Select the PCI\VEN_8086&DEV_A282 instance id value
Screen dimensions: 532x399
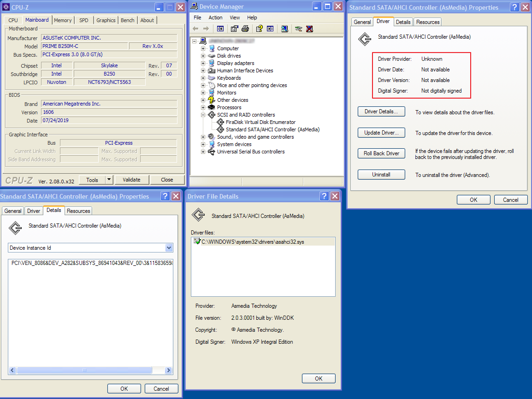coord(91,263)
